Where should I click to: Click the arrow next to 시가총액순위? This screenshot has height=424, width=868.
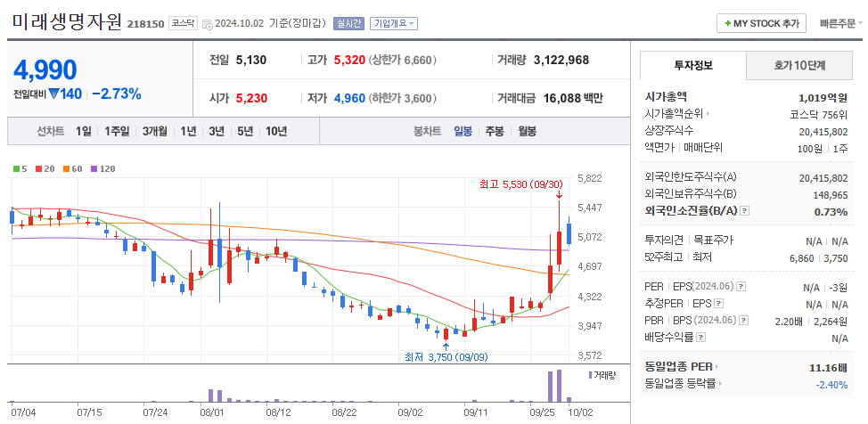[x=708, y=114]
